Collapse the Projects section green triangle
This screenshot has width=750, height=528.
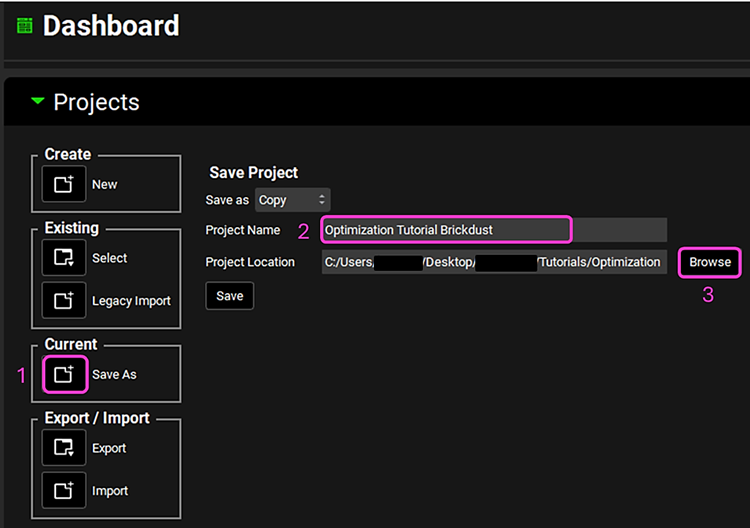[38, 102]
